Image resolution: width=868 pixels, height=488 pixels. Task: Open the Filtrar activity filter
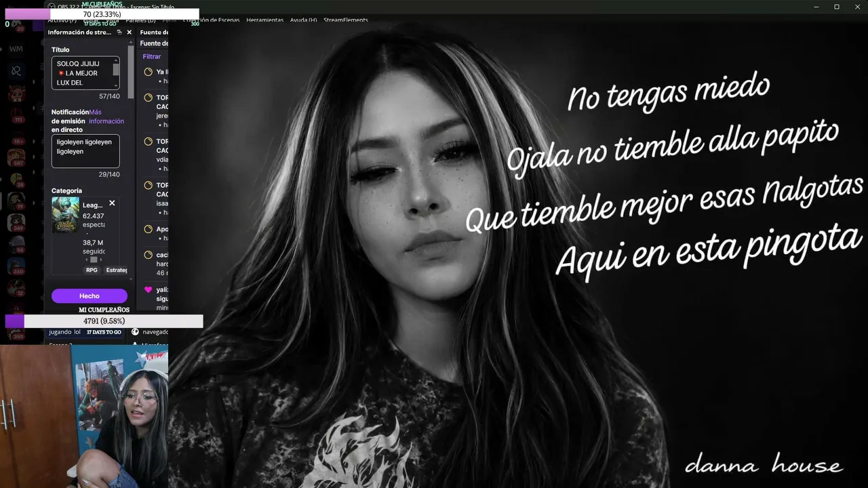pyautogui.click(x=152, y=57)
